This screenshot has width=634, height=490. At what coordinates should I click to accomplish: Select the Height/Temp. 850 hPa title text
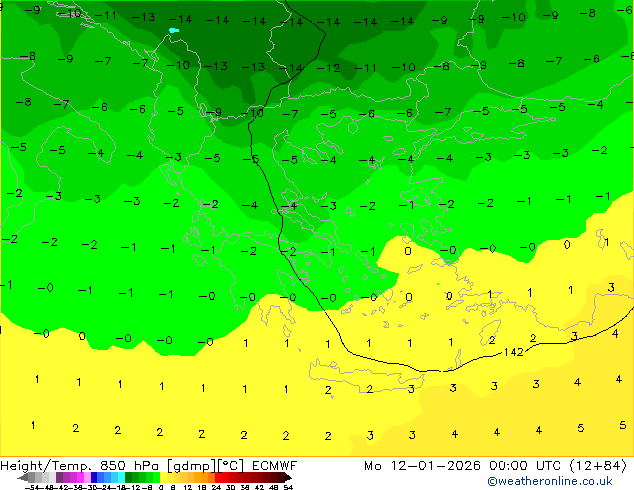click(80, 466)
